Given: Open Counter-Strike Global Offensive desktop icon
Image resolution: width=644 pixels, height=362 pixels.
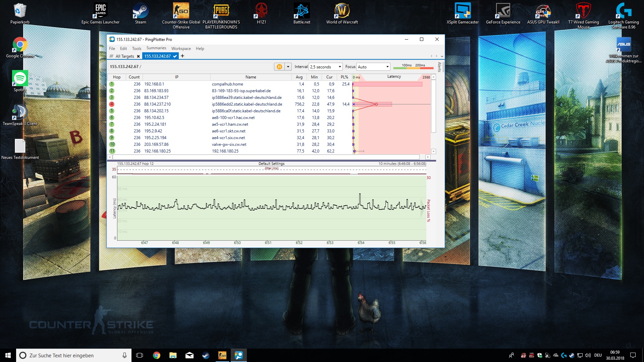Looking at the screenshot, I should [181, 16].
